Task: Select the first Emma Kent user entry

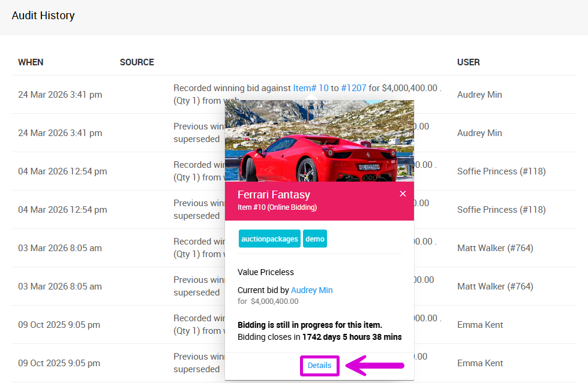Action: 480,325
